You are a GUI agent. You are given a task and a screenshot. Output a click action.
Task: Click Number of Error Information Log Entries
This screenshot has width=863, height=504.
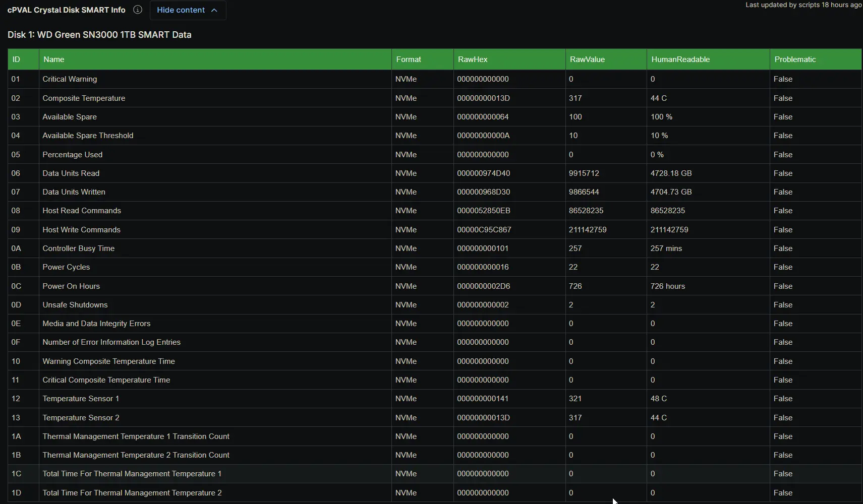click(x=111, y=342)
